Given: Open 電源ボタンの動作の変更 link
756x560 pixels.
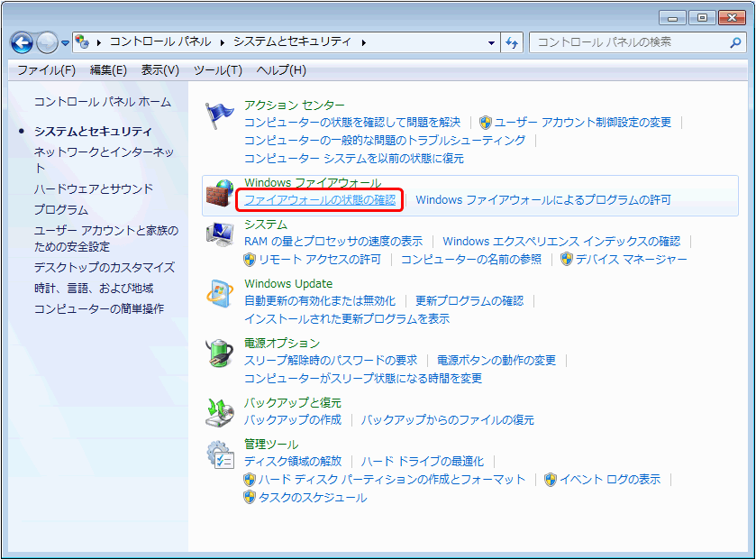Looking at the screenshot, I should 496,361.
